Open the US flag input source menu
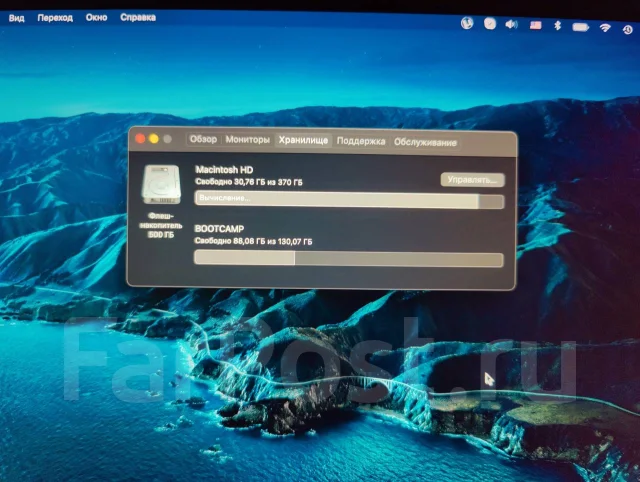Viewport: 640px width, 482px height. click(x=536, y=25)
